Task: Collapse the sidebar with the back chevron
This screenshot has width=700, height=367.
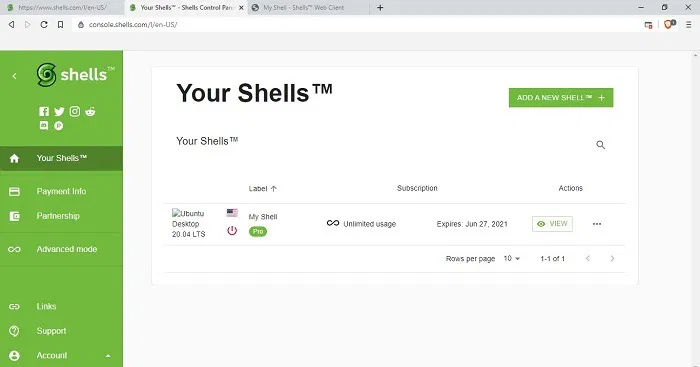Action: (x=14, y=76)
